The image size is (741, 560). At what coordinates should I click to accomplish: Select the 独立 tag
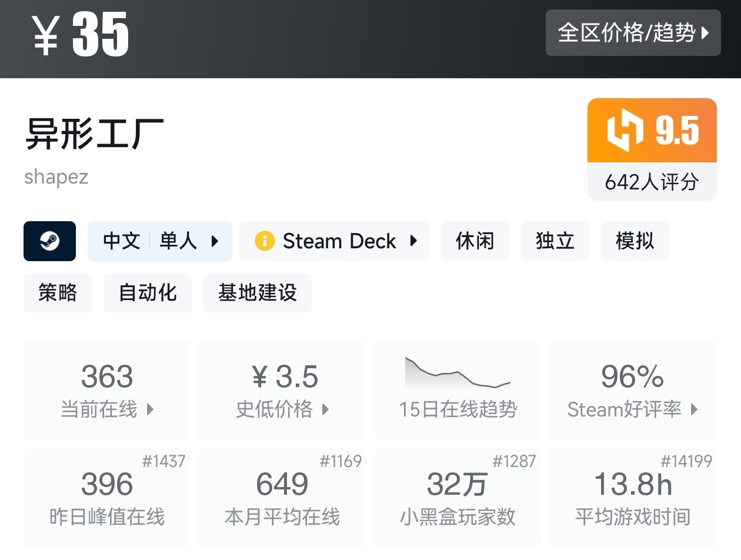click(555, 241)
